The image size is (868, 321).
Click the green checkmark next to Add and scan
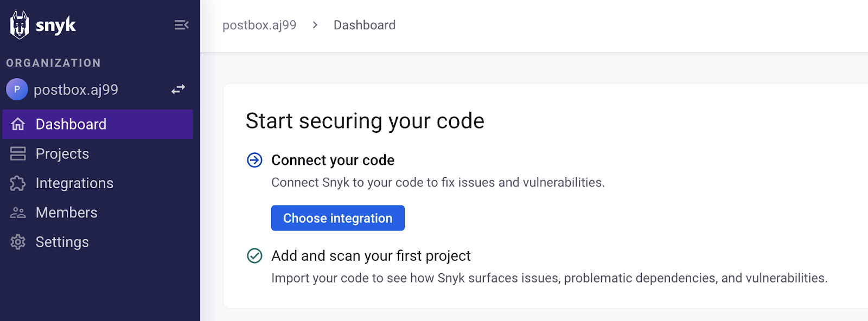point(254,255)
